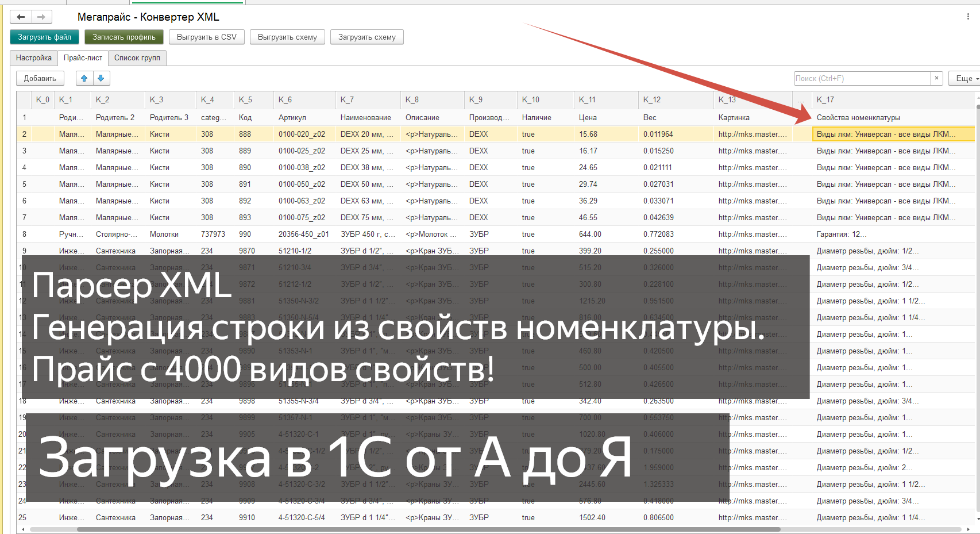
Task: Focus the Поиск (Ctrl+F) search field
Action: point(862,78)
